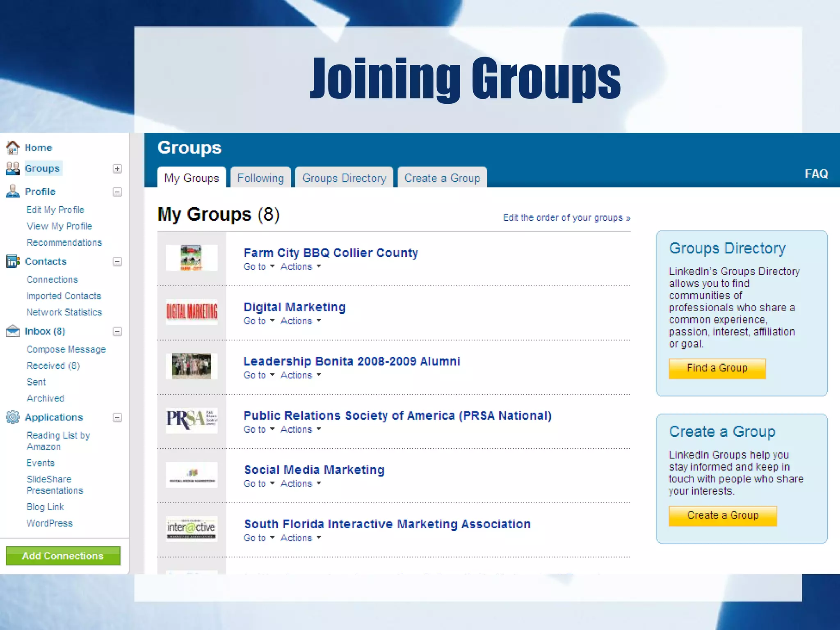Open Actions dropdown for Social Media Marketing
The height and width of the screenshot is (630, 840).
point(301,484)
